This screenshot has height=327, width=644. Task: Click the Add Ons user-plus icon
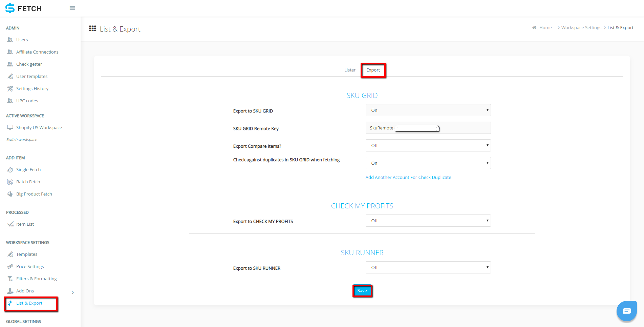tap(10, 291)
